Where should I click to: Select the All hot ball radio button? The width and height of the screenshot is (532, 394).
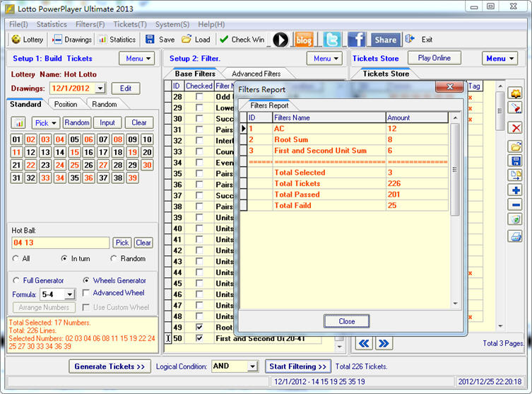tap(16, 258)
